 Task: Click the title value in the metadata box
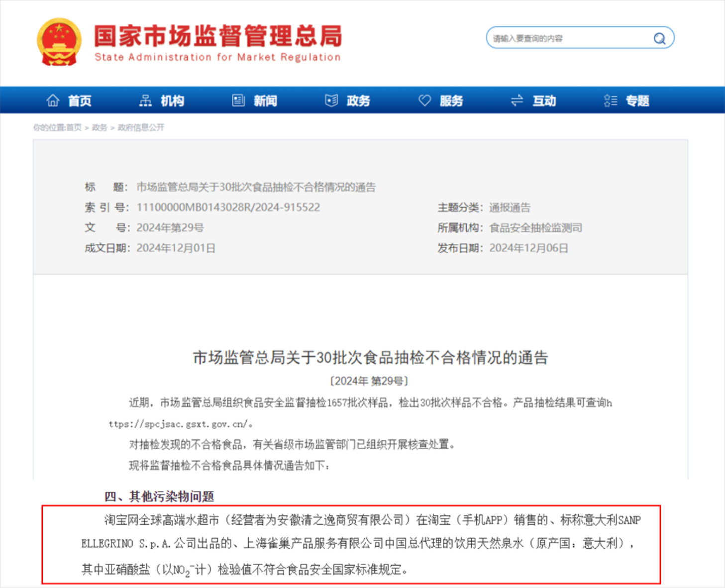pyautogui.click(x=256, y=188)
